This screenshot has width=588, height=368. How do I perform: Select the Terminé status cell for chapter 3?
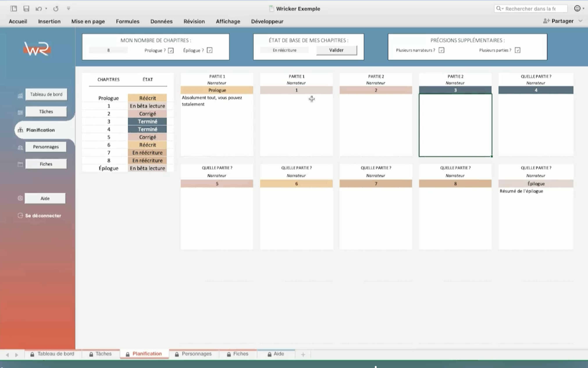pyautogui.click(x=147, y=121)
